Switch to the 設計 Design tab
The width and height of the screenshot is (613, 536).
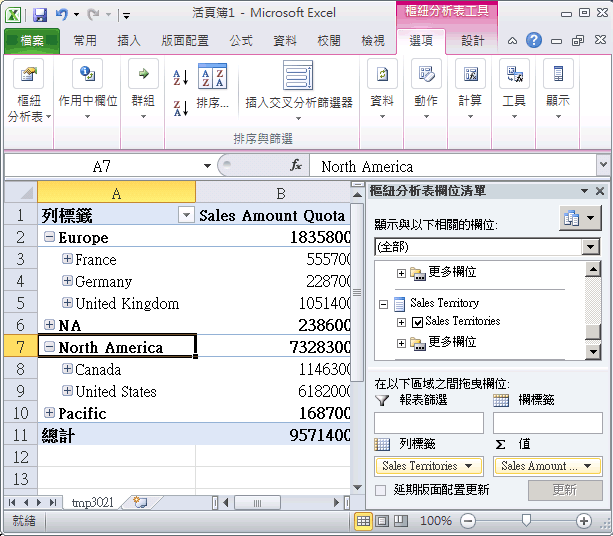[472, 41]
